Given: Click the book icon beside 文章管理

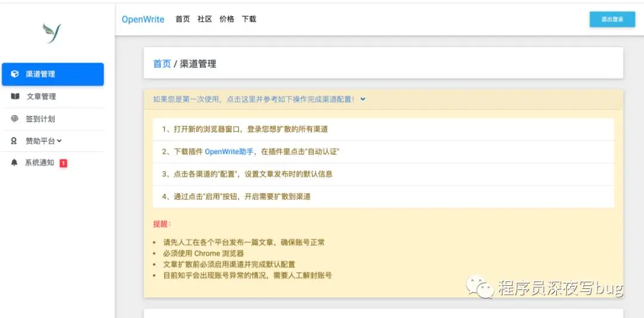Looking at the screenshot, I should click(15, 97).
